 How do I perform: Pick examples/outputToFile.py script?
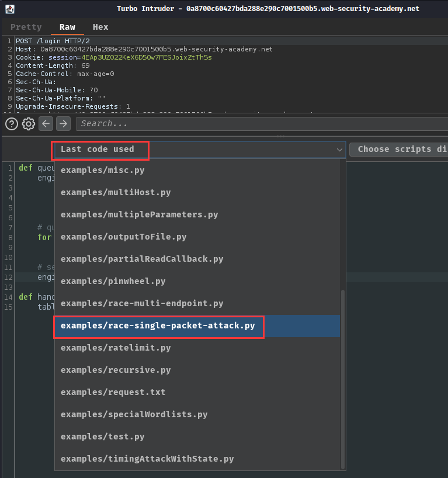point(197,237)
